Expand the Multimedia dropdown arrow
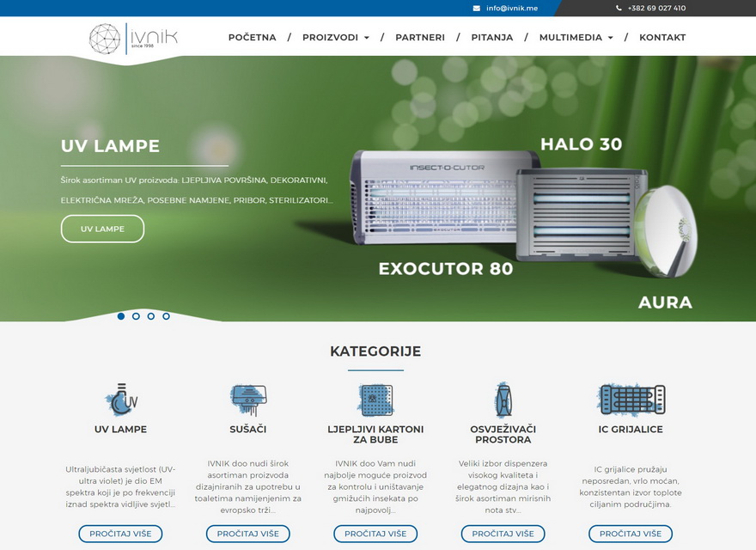Image resolution: width=756 pixels, height=550 pixels. click(611, 38)
